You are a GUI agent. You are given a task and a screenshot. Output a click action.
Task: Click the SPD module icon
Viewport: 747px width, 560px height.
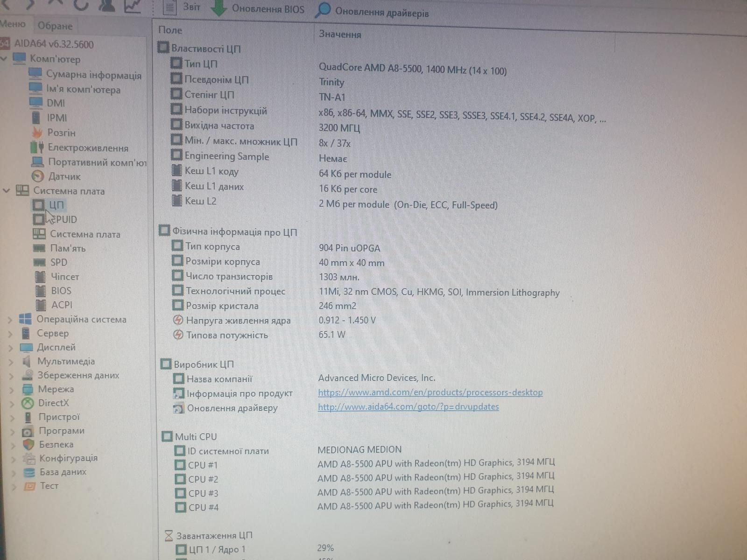pos(40,263)
